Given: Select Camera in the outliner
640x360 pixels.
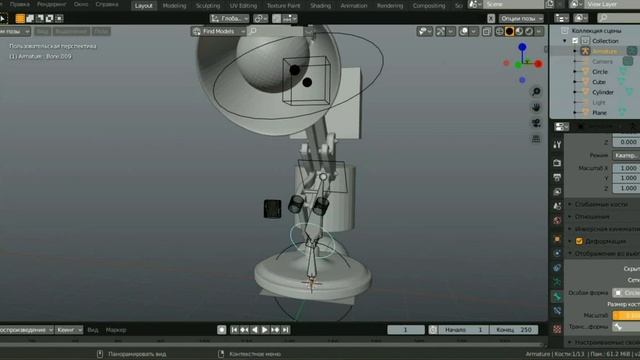Looking at the screenshot, I should pos(602,62).
